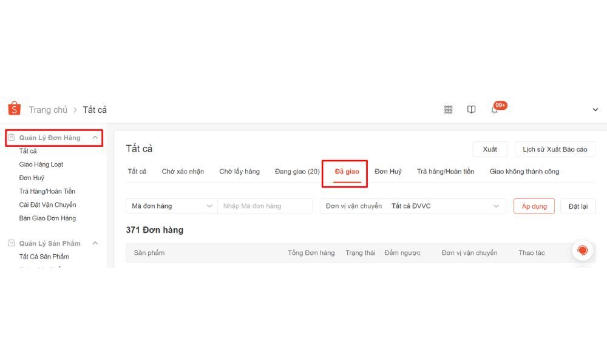Click the Đặt lại reset button
This screenshot has height=364, width=607.
[578, 206]
